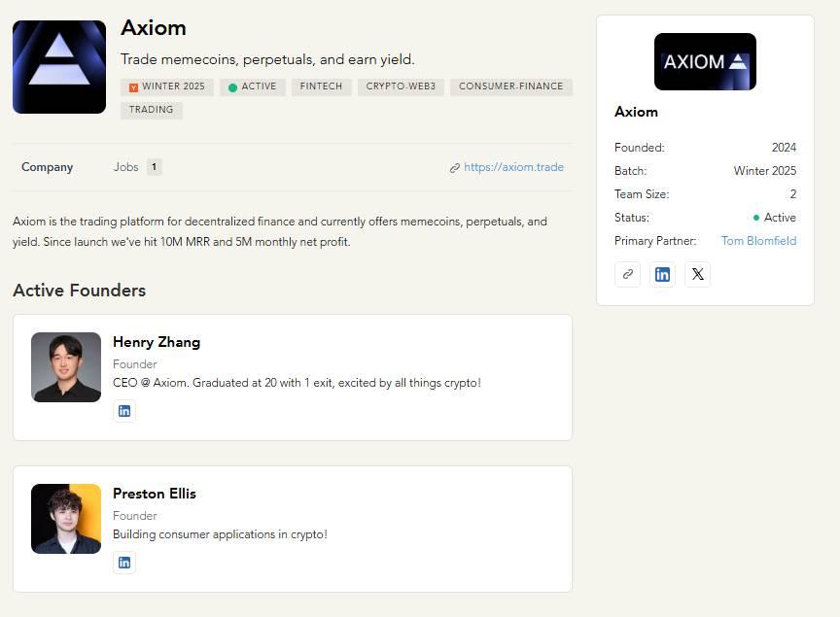Click the chain link icon beside axiom.trade

coord(455,168)
